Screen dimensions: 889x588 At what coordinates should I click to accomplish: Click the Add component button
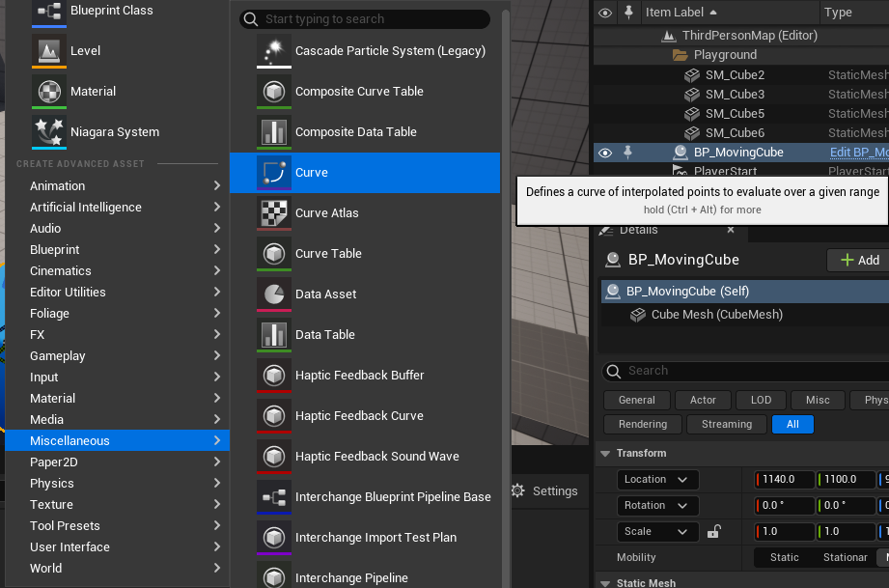pyautogui.click(x=859, y=260)
